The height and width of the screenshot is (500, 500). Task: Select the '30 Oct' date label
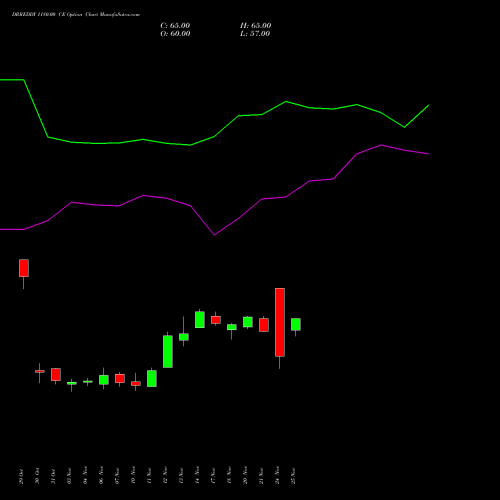pyautogui.click(x=37, y=476)
